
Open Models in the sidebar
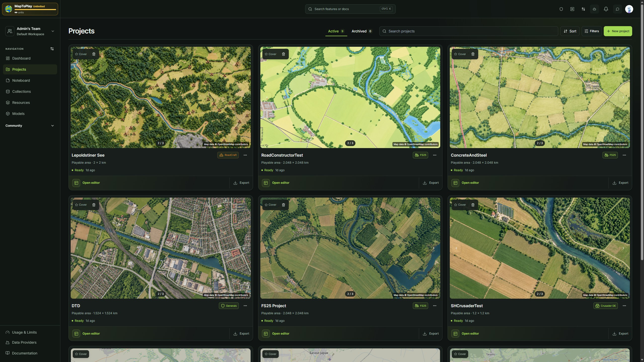click(x=30, y=114)
